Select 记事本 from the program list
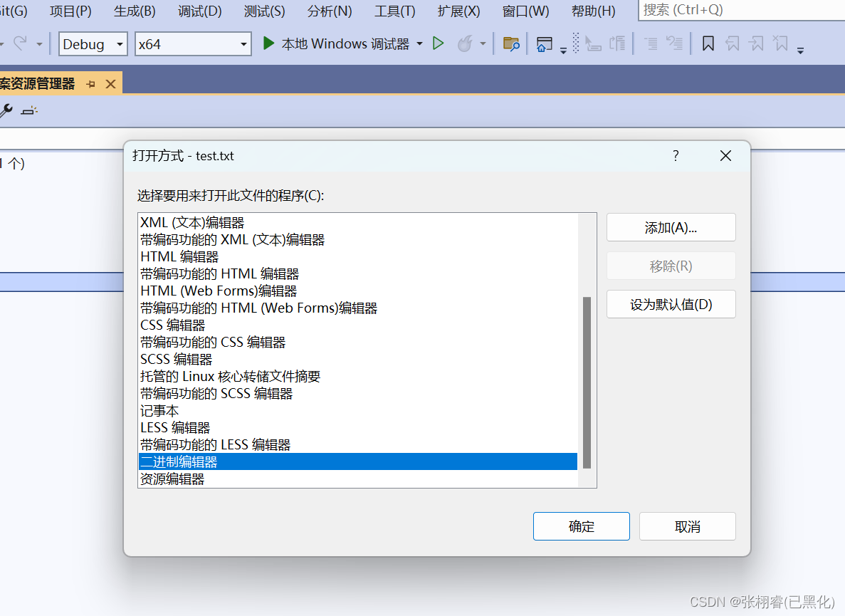Screen dimensions: 845x616 (159, 410)
